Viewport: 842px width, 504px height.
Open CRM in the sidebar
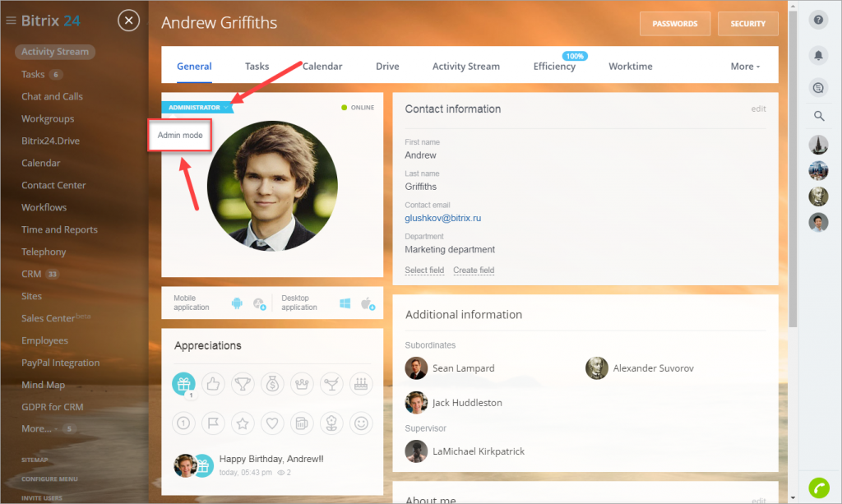point(31,274)
